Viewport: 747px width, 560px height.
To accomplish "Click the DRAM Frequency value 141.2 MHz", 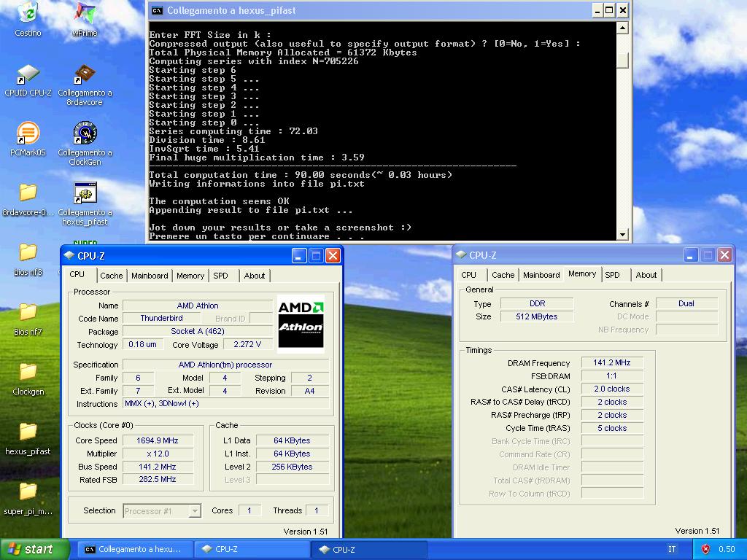I will [612, 363].
